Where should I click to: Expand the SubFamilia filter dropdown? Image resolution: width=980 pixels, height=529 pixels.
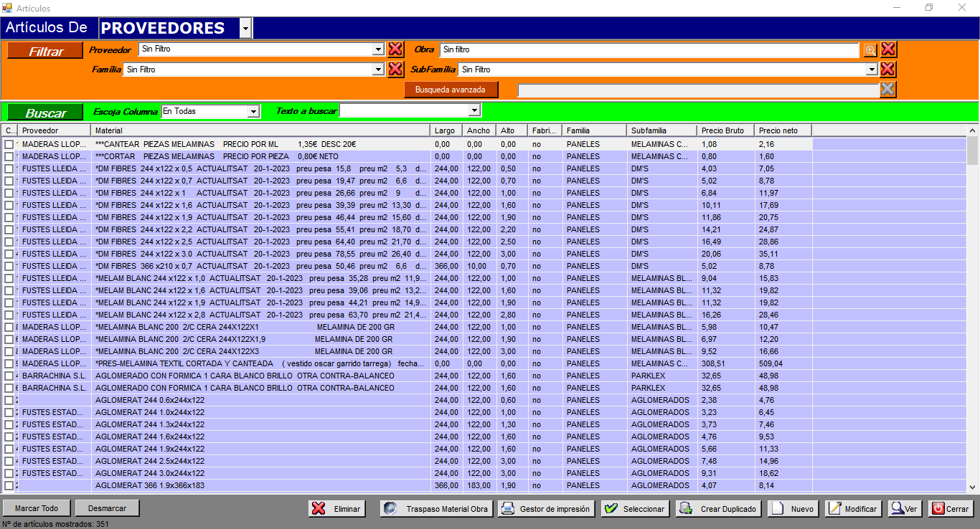coord(872,70)
